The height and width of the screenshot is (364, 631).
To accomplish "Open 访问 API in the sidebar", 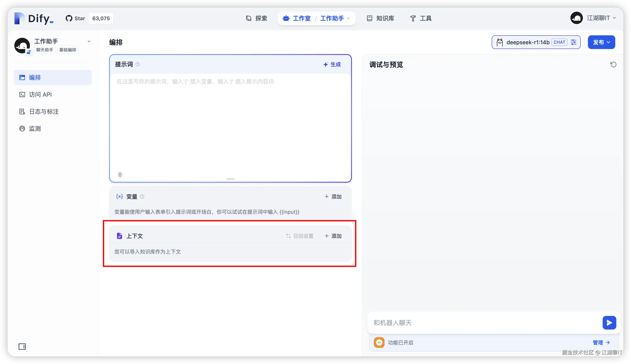I will (40, 94).
